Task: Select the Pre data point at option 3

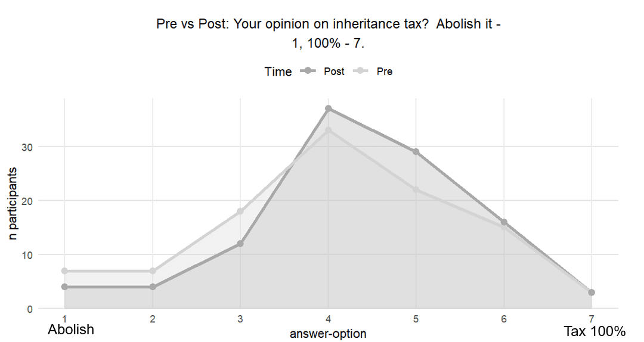Action: click(240, 212)
